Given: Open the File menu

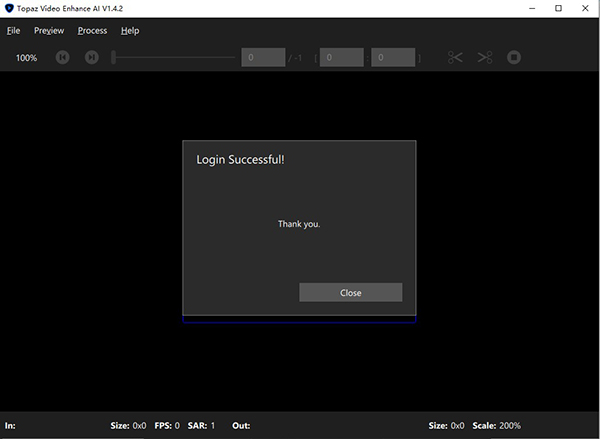Looking at the screenshot, I should coord(13,31).
